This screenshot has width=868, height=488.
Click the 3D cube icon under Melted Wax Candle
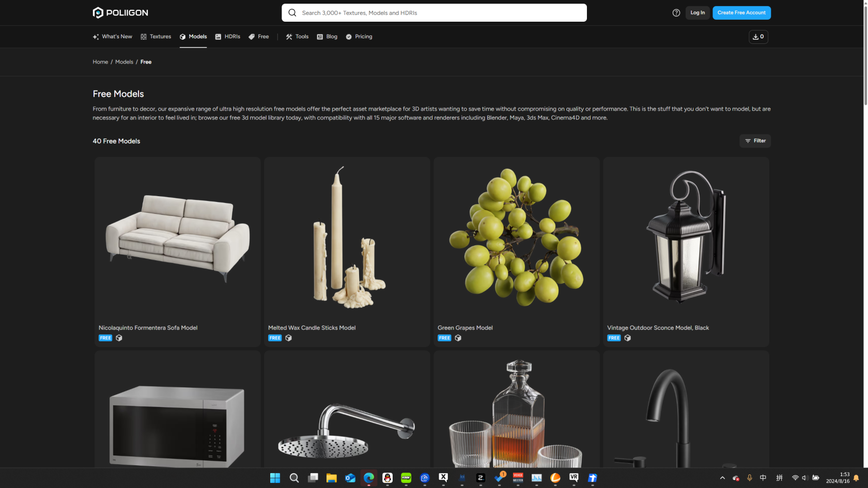pyautogui.click(x=289, y=338)
